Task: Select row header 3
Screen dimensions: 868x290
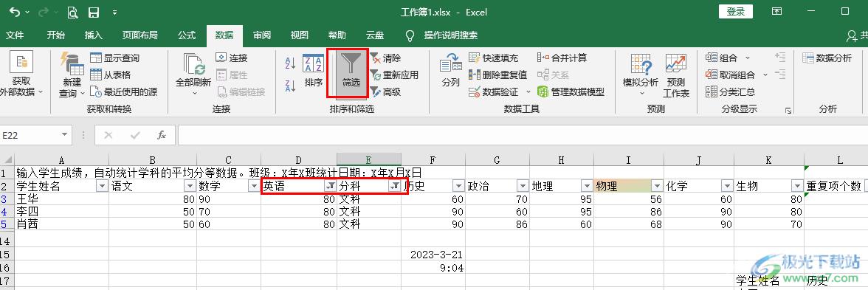Action: pyautogui.click(x=7, y=198)
